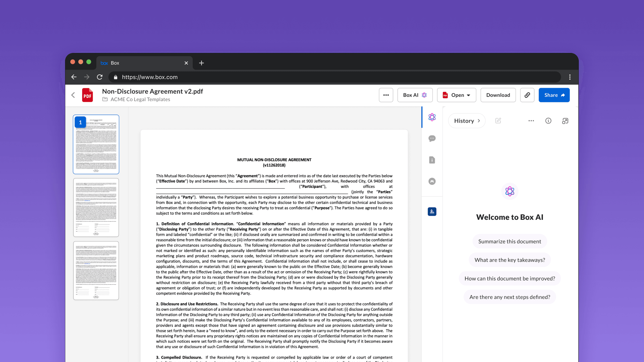The width and height of the screenshot is (644, 362).
Task: Open the comments sidebar panel
Action: tap(432, 138)
